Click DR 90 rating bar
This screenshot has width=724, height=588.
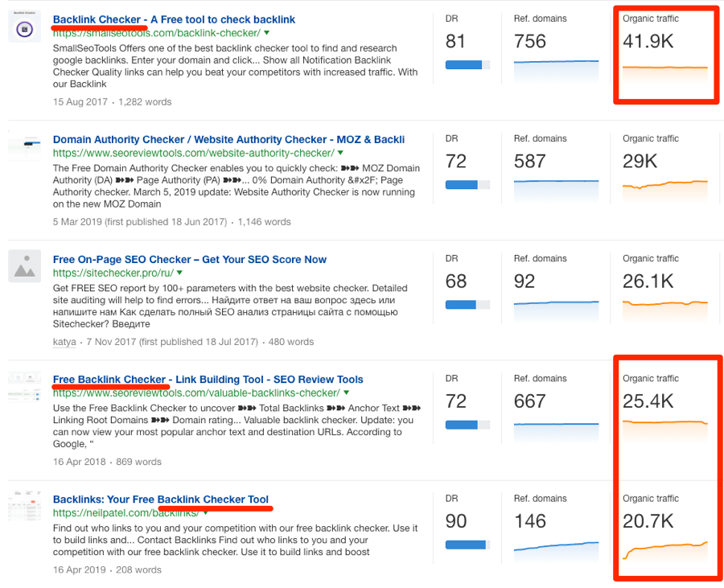pos(467,545)
